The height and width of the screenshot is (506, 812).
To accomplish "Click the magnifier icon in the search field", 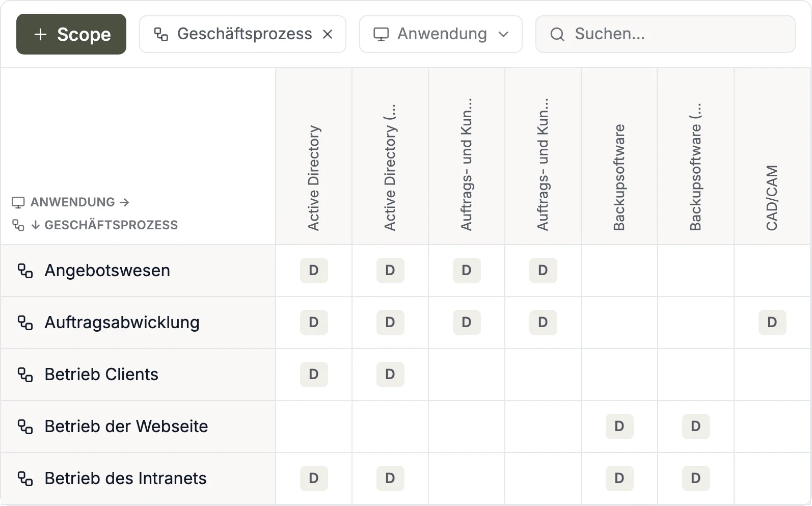I will coord(557,34).
